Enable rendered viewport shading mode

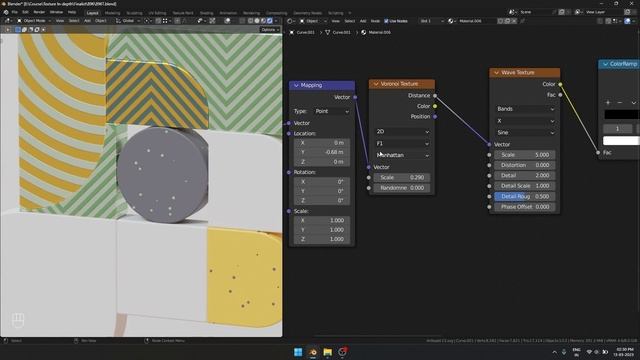tap(270, 21)
